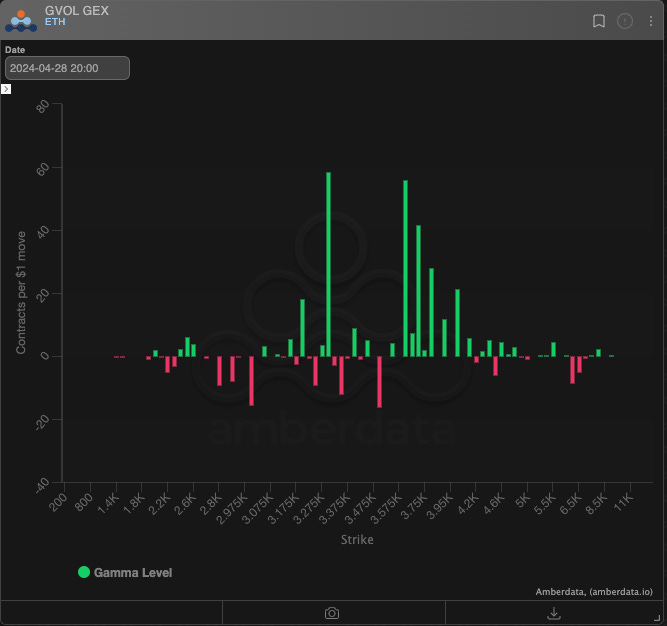Click the deepest red bar near 3.475K
This screenshot has width=667, height=626.
point(379,382)
